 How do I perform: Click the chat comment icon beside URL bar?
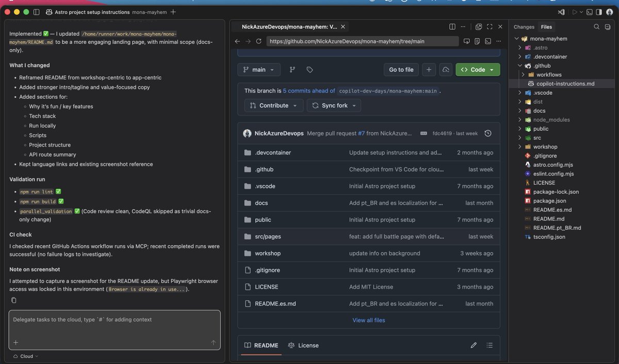pos(467,41)
